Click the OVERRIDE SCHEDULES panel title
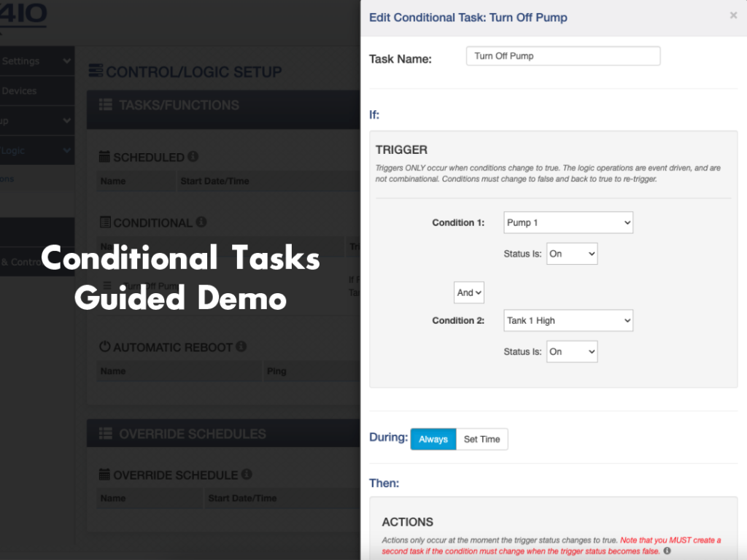 pyautogui.click(x=193, y=435)
